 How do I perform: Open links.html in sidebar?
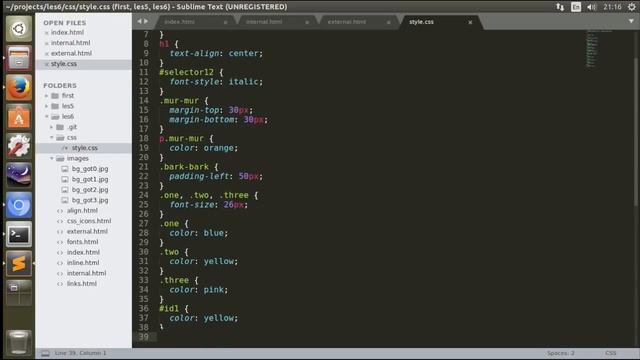[82, 284]
